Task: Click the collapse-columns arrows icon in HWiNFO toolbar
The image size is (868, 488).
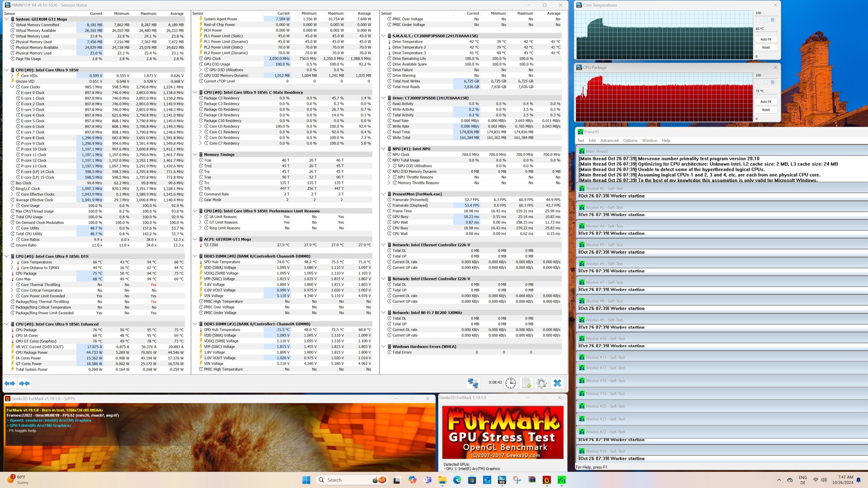Action: point(24,383)
